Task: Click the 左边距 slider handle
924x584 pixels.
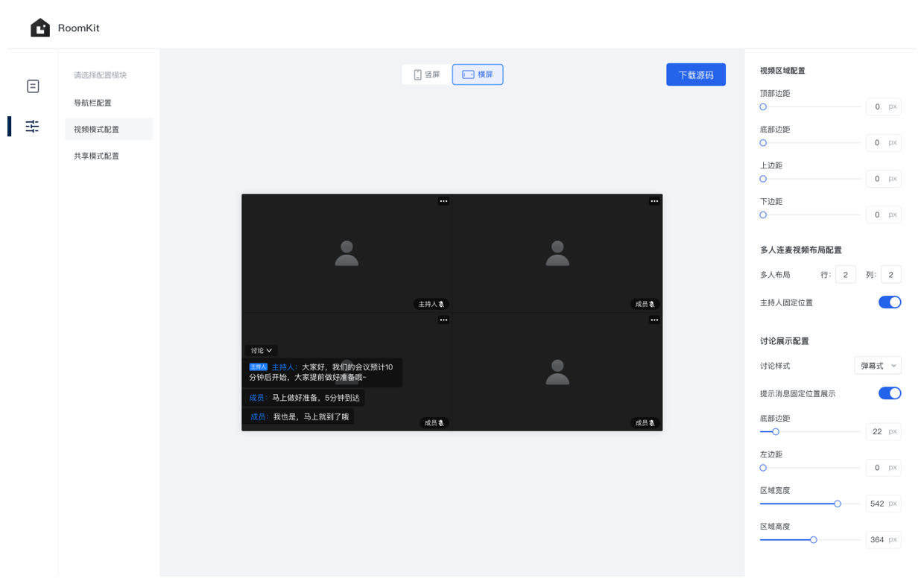Action: (x=763, y=468)
